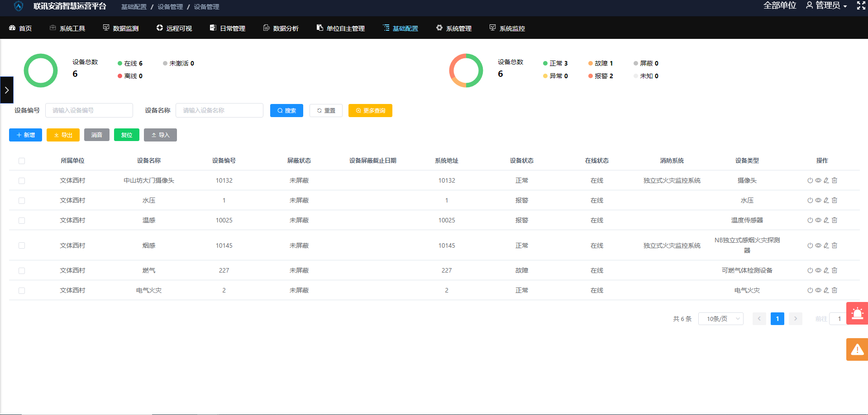Open the 首页 menu item
Viewport: 868px width, 415px height.
tap(20, 28)
